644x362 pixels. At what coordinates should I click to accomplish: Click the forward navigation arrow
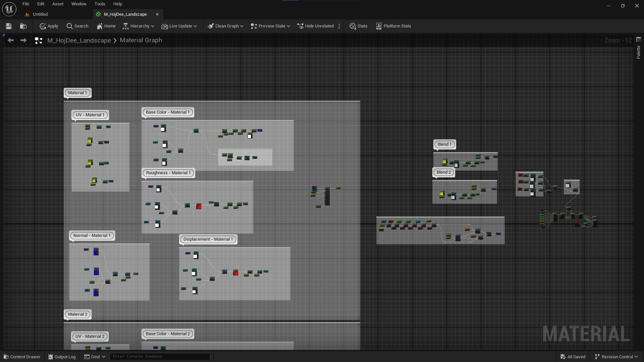coord(23,40)
